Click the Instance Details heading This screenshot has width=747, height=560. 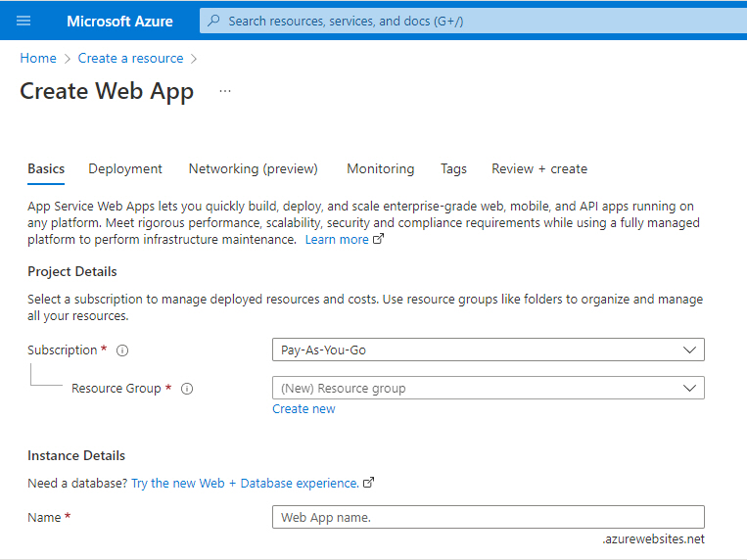click(76, 455)
